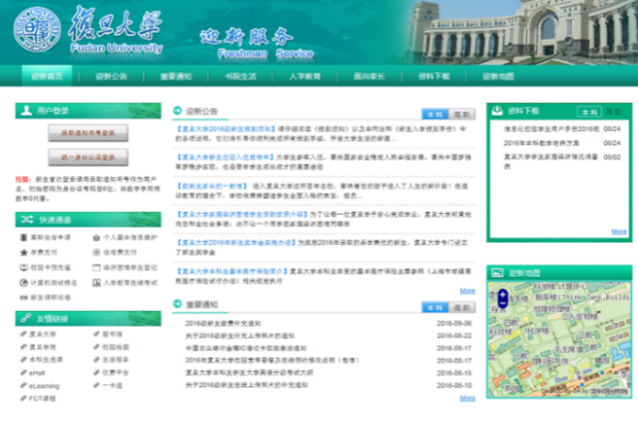
Task: Click More link in 资料下载 panel
Action: point(619,231)
